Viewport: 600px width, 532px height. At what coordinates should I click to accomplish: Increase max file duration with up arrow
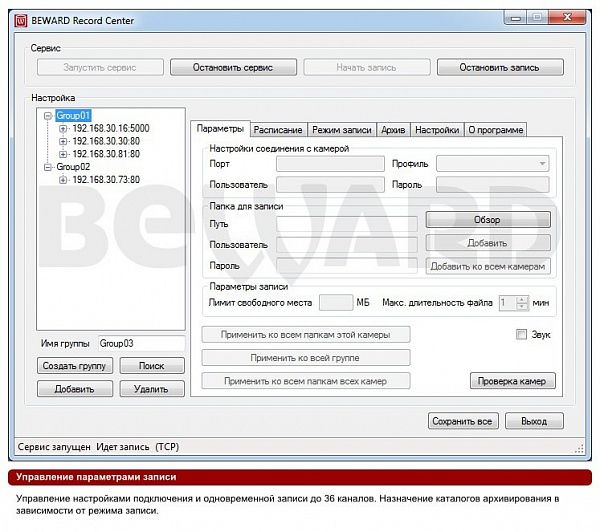click(x=522, y=299)
